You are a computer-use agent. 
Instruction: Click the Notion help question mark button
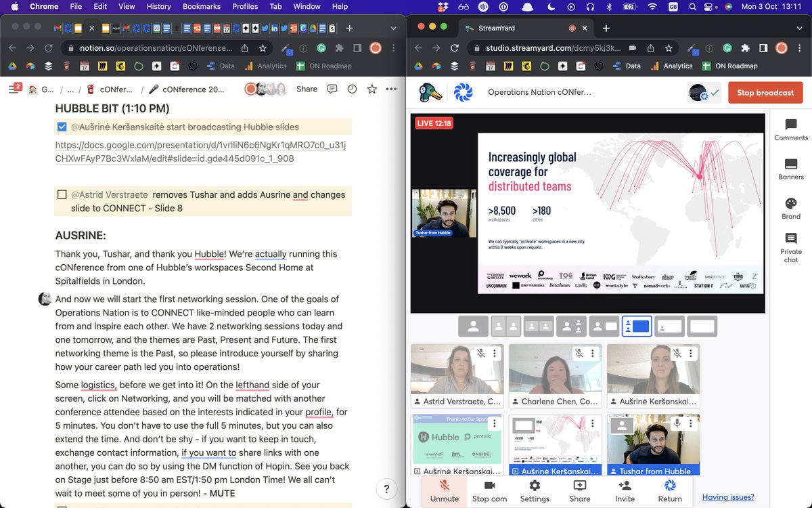coord(386,488)
